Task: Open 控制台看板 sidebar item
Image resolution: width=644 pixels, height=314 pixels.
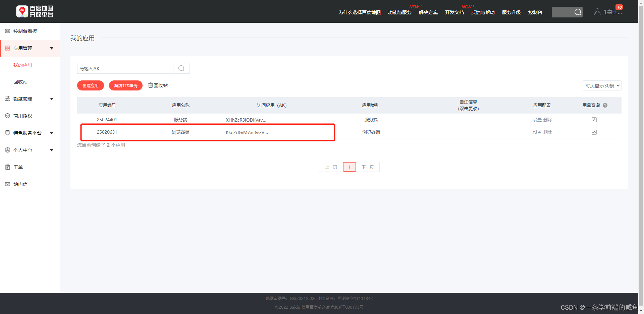Action: [x=25, y=31]
